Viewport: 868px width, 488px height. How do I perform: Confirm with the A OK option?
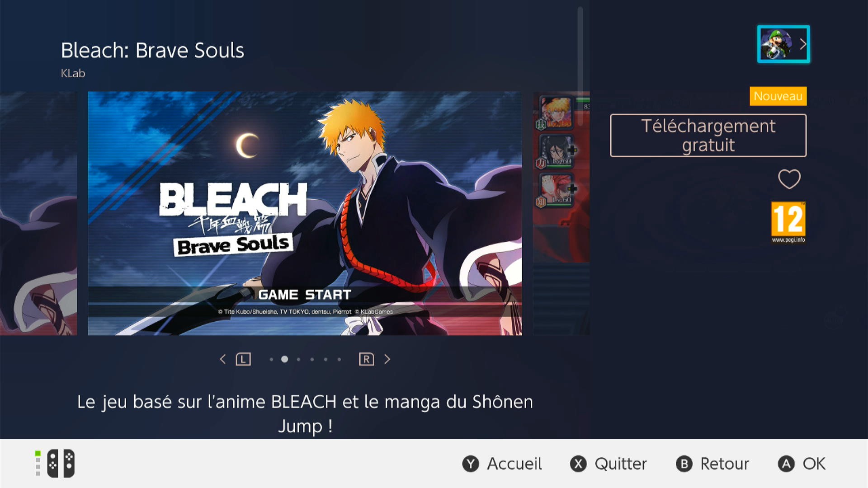(x=802, y=464)
